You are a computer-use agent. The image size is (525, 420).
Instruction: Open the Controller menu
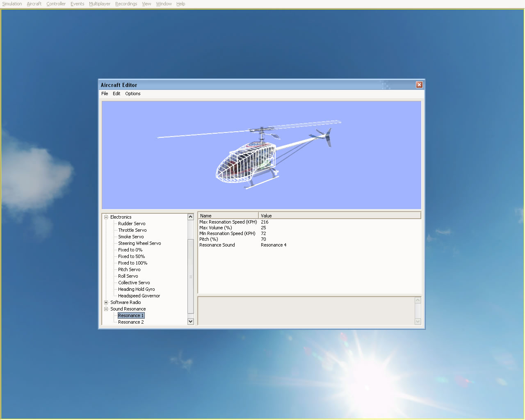tap(56, 4)
